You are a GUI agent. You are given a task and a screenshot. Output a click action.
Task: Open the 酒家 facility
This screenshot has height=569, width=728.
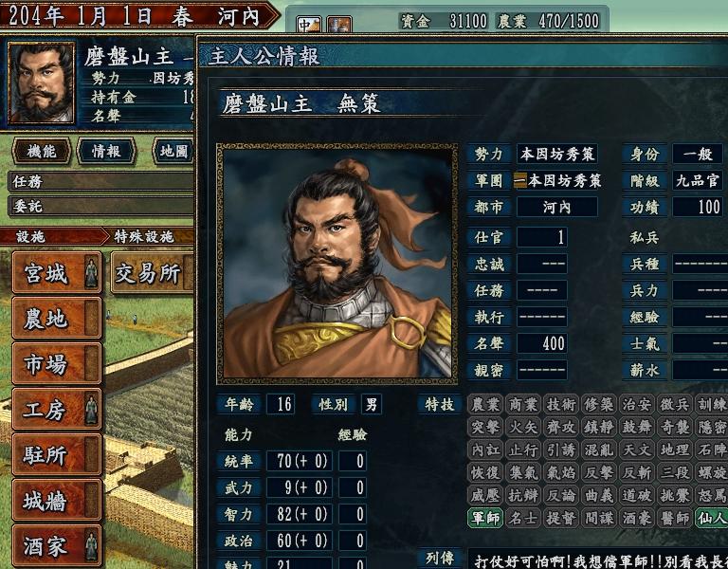click(x=57, y=546)
